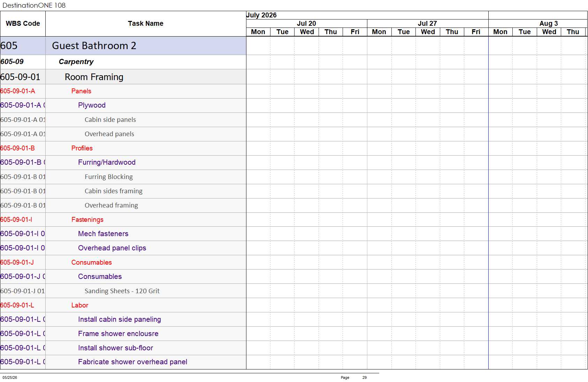588x382 pixels.
Task: Click Sanding Sheets - 120 Grit task
Action: click(x=123, y=291)
